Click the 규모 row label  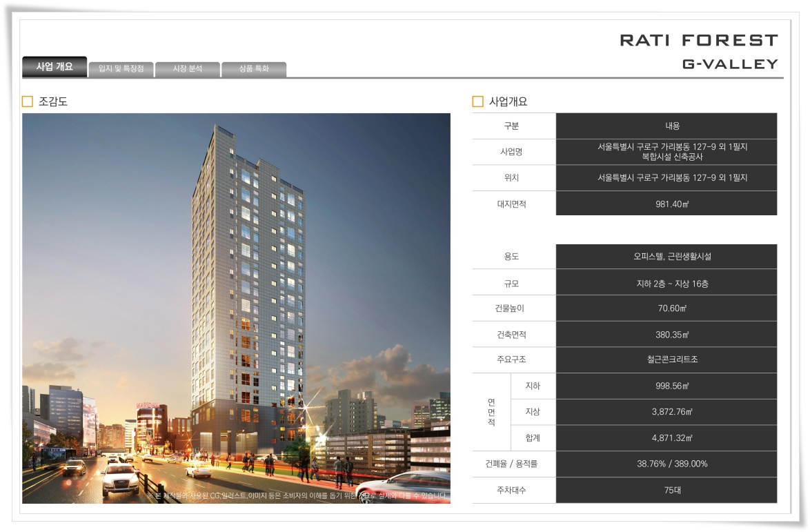pyautogui.click(x=511, y=284)
